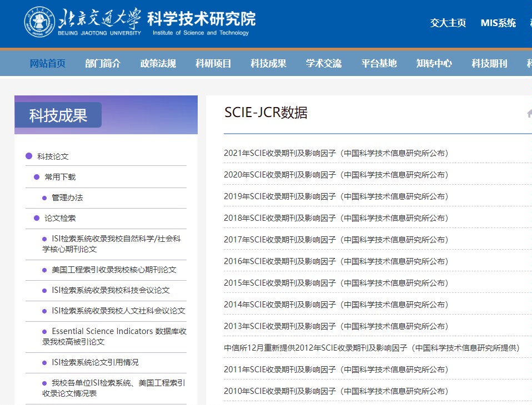This screenshot has height=405, width=532.
Task: Select 政策法规 in the navigation bar
Action: pyautogui.click(x=158, y=63)
